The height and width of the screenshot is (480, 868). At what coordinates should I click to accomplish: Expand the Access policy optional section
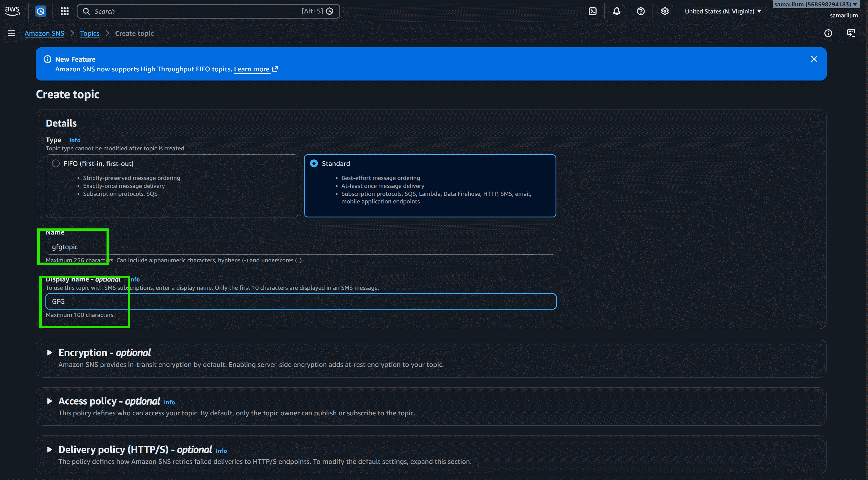pyautogui.click(x=49, y=401)
